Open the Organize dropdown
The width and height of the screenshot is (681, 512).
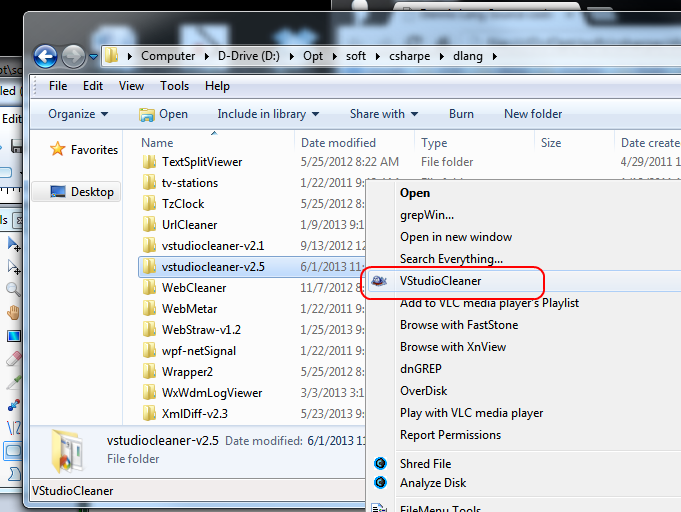tap(78, 114)
